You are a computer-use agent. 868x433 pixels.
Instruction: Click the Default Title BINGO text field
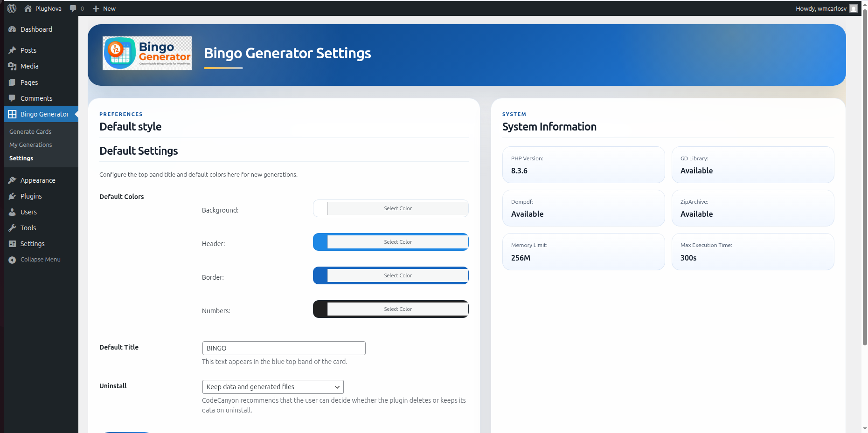click(284, 348)
